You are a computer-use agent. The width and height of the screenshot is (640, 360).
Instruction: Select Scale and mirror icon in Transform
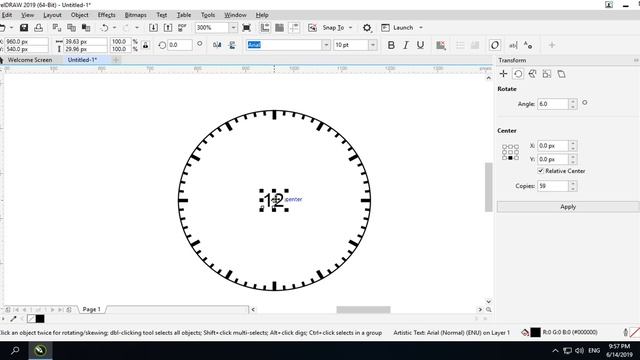pos(532,73)
